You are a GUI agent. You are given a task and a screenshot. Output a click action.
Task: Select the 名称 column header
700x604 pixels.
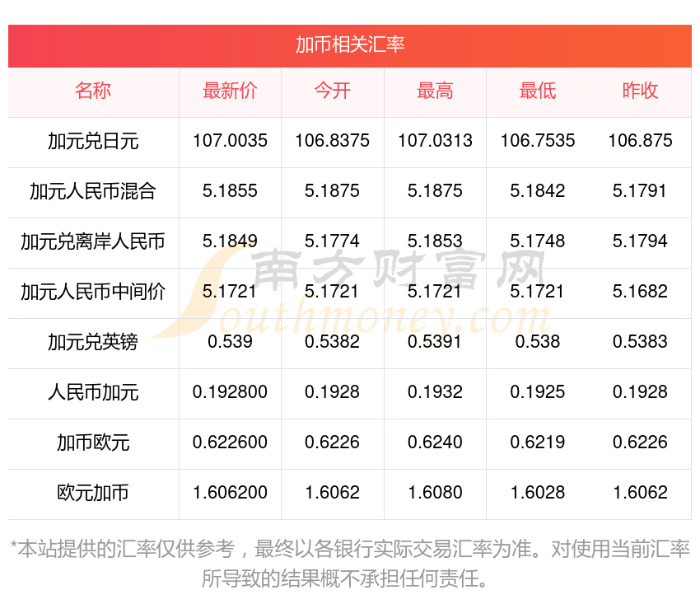click(93, 91)
